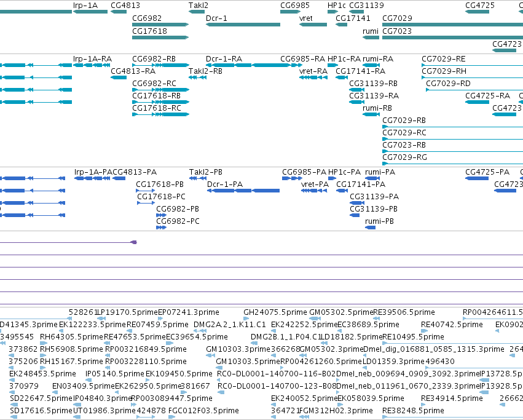Select the "CG4725-PA" protein label

[x=487, y=172]
